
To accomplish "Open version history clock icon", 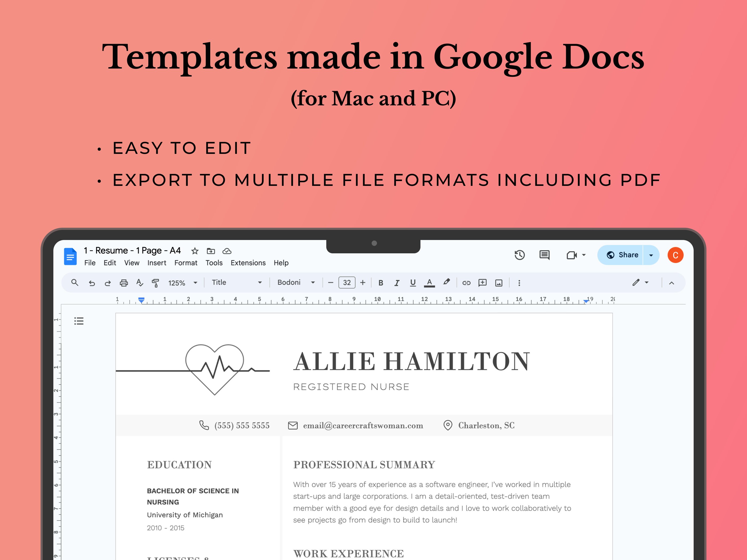I will 520,255.
